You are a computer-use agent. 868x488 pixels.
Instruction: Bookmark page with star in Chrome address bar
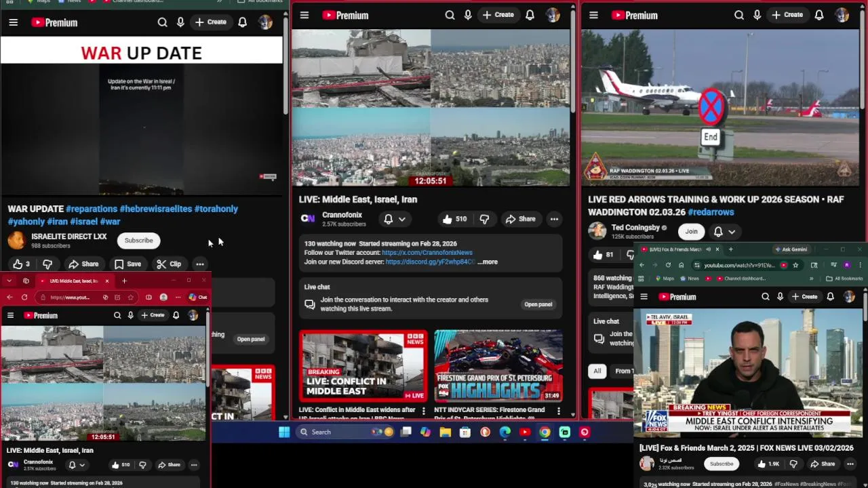795,265
